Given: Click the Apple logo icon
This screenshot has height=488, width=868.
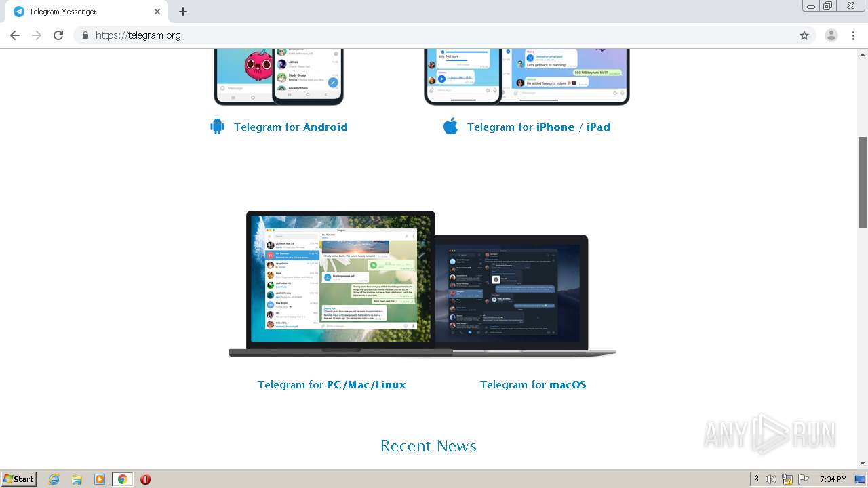Looking at the screenshot, I should [450, 126].
